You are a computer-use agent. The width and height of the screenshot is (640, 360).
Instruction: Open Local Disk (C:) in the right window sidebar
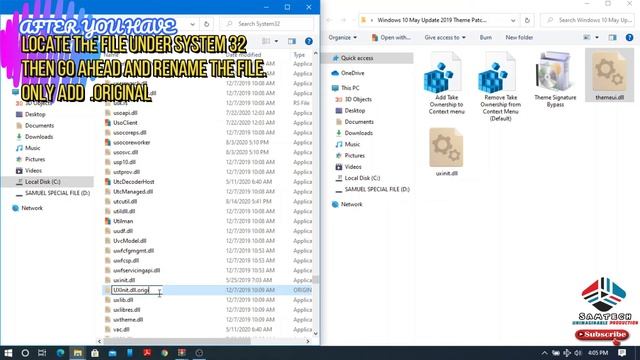(x=362, y=178)
